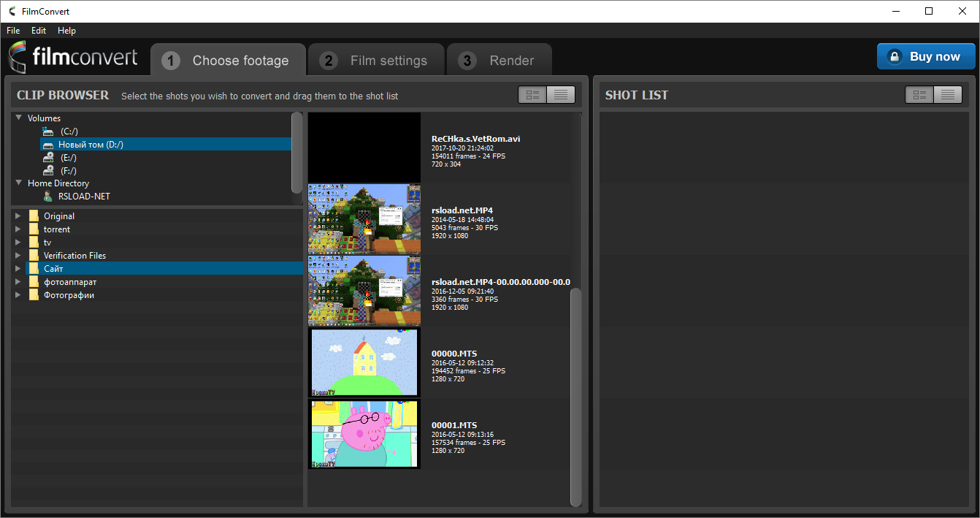Expand the Original folder

(x=18, y=216)
